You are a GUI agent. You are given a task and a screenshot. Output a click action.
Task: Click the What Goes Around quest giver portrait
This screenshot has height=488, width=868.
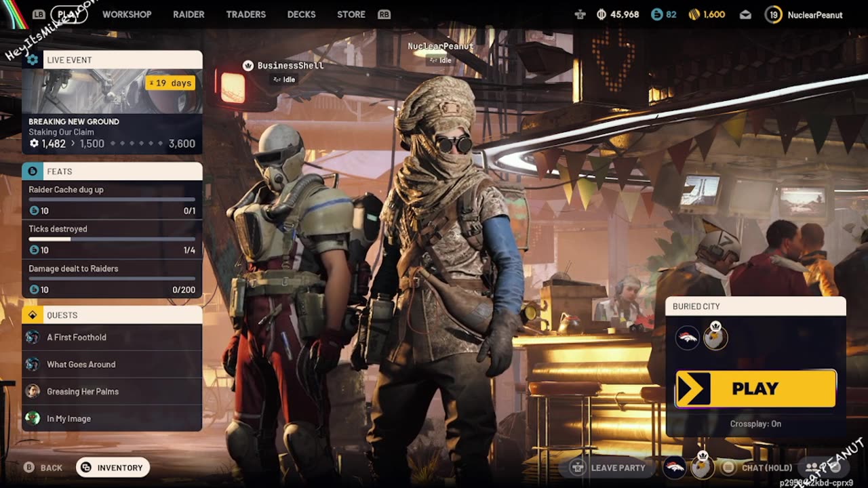tap(33, 364)
